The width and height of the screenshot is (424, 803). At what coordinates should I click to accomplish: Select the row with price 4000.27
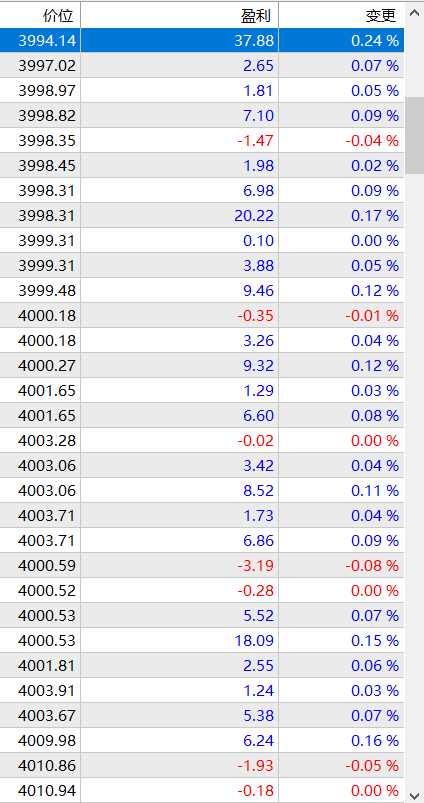(202, 366)
